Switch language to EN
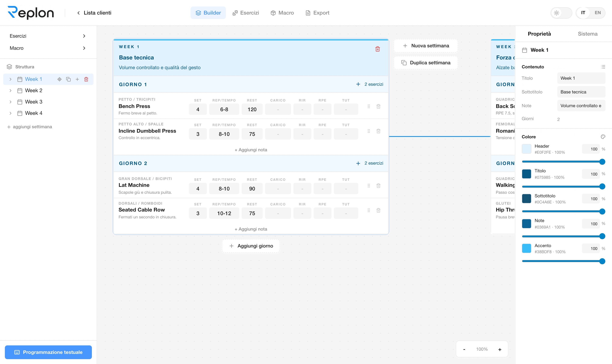 pyautogui.click(x=597, y=13)
